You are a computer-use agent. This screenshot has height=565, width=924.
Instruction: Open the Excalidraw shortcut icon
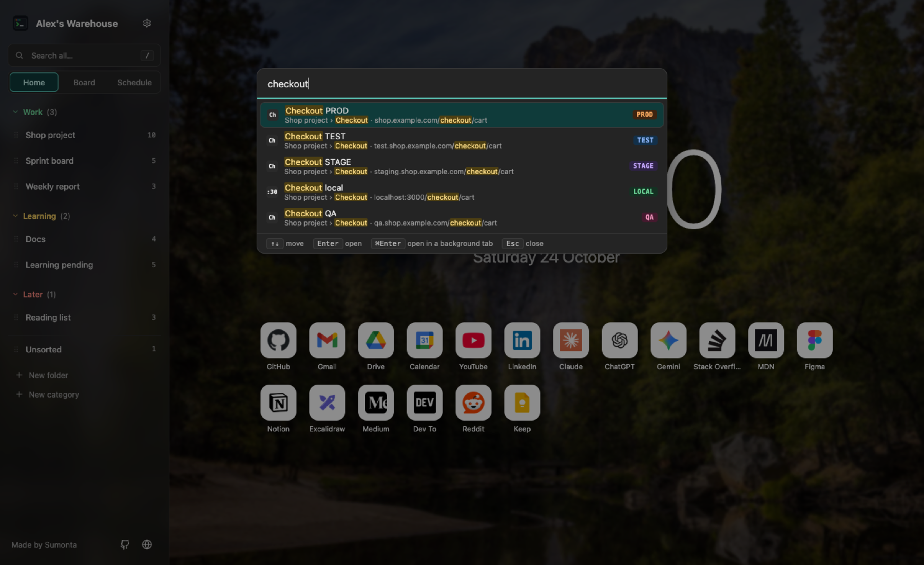327,403
